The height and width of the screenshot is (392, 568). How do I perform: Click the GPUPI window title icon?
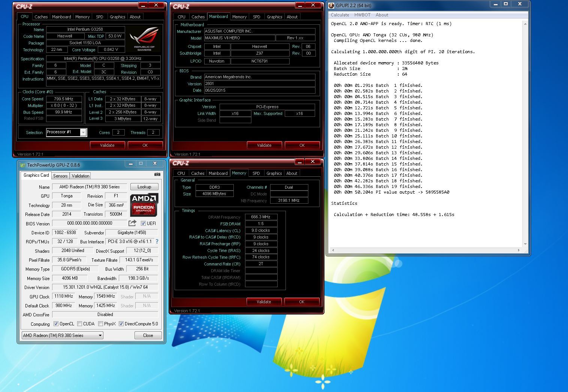(332, 6)
